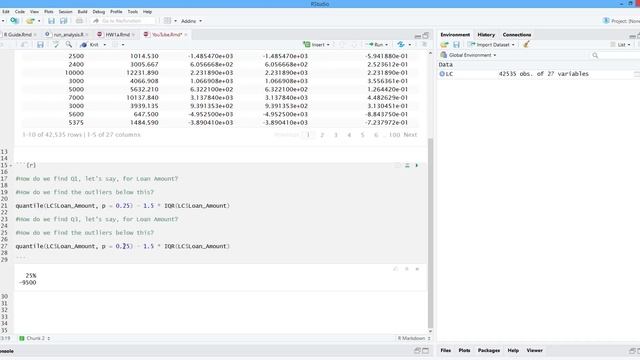Open the Knit options dropdown arrow

tap(104, 44)
